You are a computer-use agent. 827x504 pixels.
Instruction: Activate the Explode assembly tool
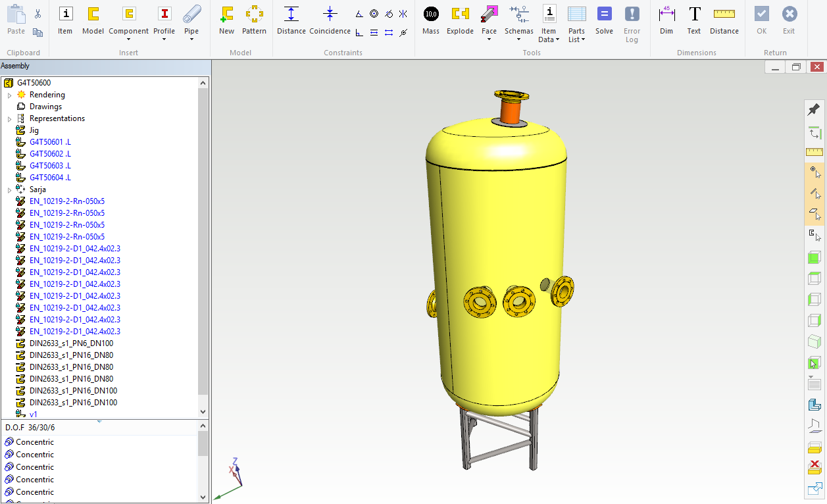[460, 20]
